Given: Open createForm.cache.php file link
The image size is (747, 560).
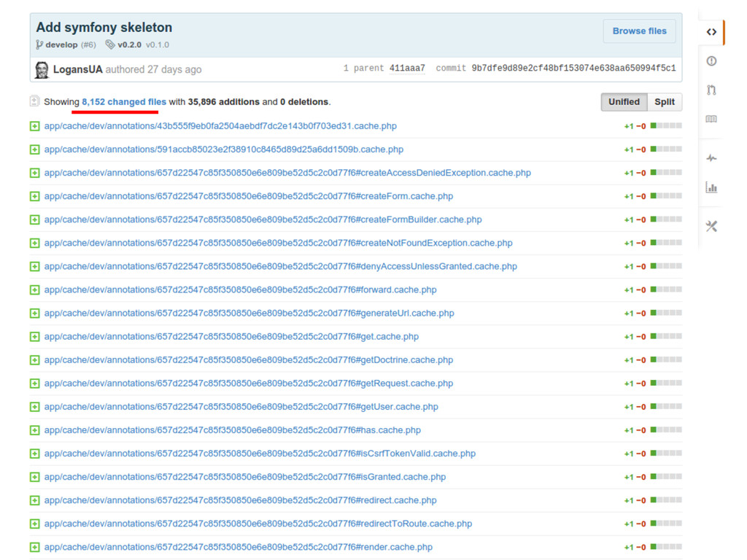Looking at the screenshot, I should 248,196.
